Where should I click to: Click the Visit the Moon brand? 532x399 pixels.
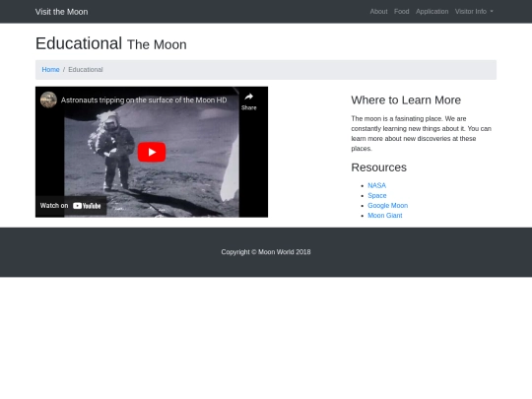point(61,12)
